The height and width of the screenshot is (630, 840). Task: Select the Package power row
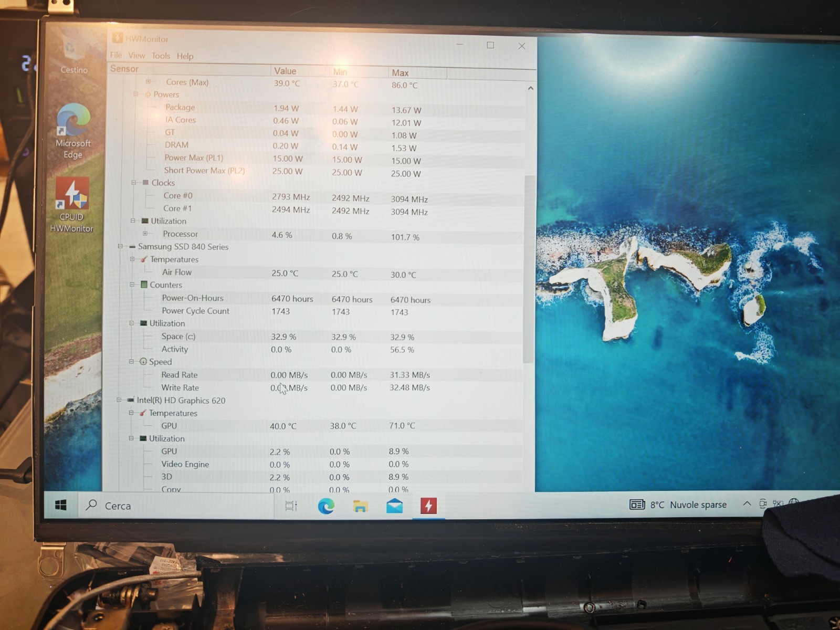pyautogui.click(x=315, y=109)
